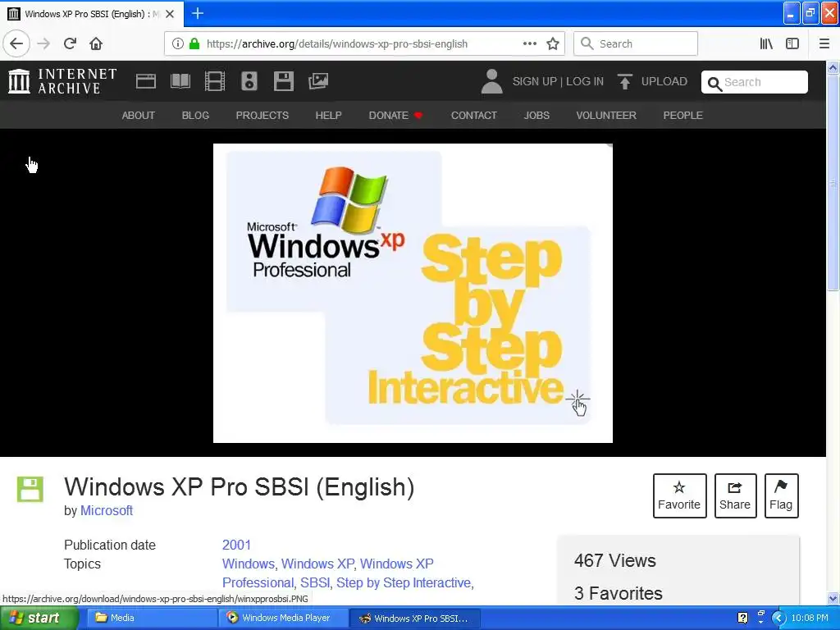The image size is (840, 630).
Task: Open the PROJECTS menu item
Action: [262, 115]
